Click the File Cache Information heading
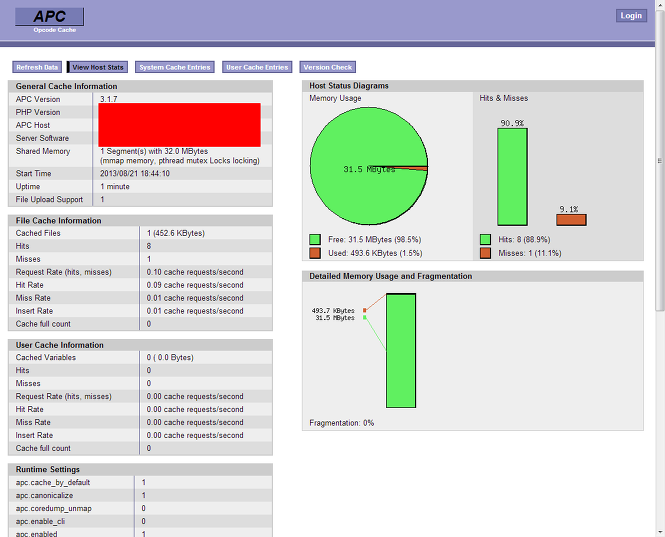Screen dimensions: 665x537 coord(59,221)
